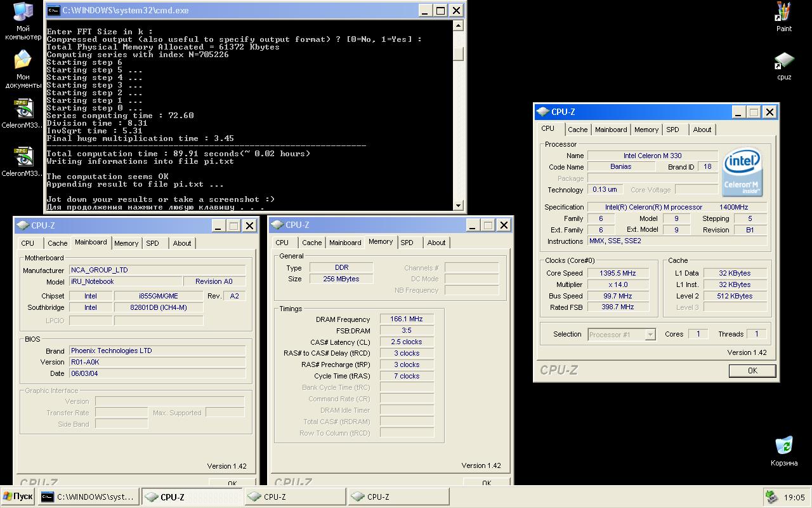812x508 pixels.
Task: Activate the second CPU-Z taskbar button
Action: (x=295, y=497)
